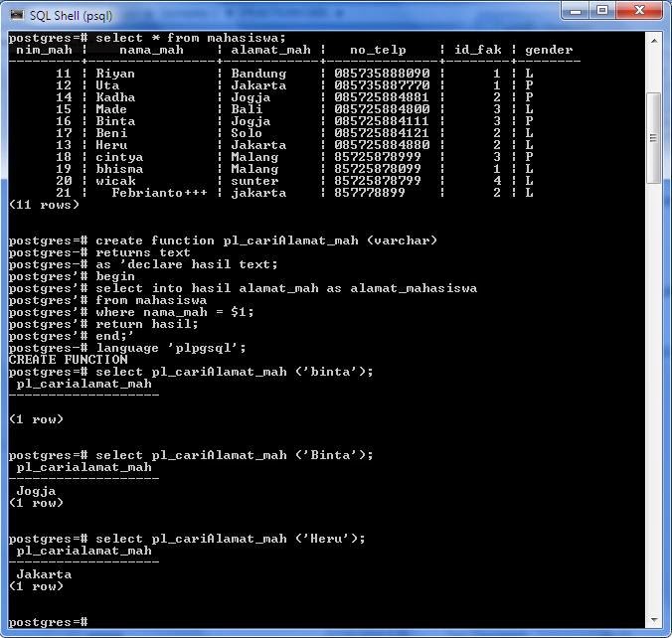Viewport: 672px width, 638px height.
Task: Click the "language 'plpgsql';" line
Action: pyautogui.click(x=127, y=348)
